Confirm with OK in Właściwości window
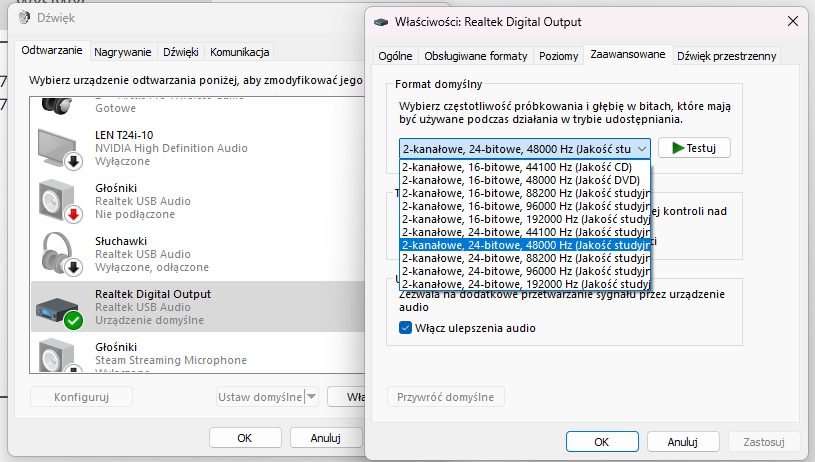Viewport: 815px width, 462px height. [x=602, y=442]
